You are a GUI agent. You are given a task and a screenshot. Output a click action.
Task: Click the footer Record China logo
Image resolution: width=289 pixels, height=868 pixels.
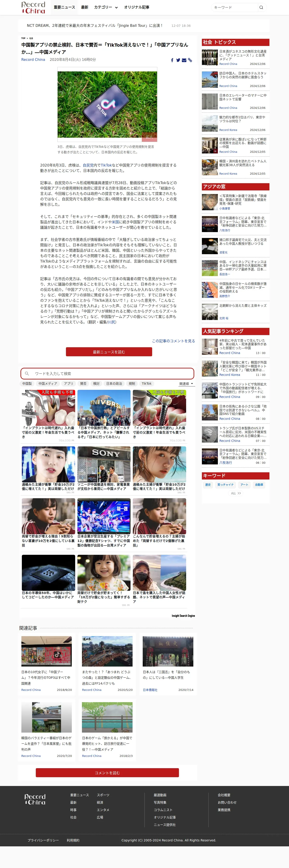[x=35, y=799]
